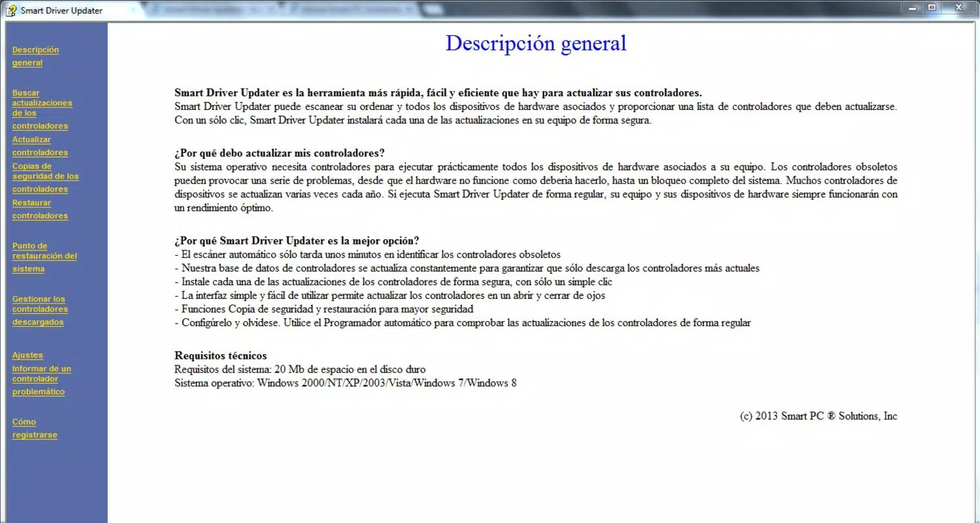Click the blue "Descripción general" page heading
The image size is (980, 523).
[x=536, y=43]
